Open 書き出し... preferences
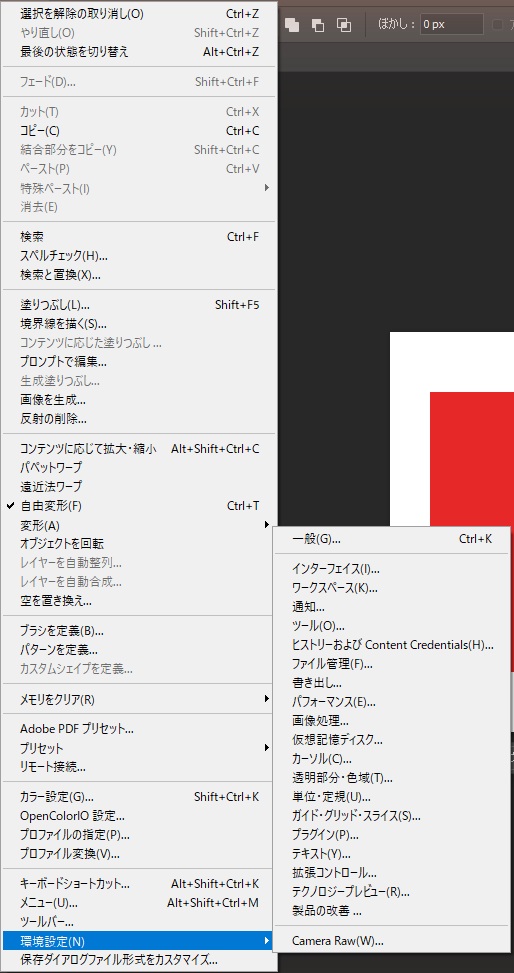This screenshot has height=973, width=514. pyautogui.click(x=392, y=683)
